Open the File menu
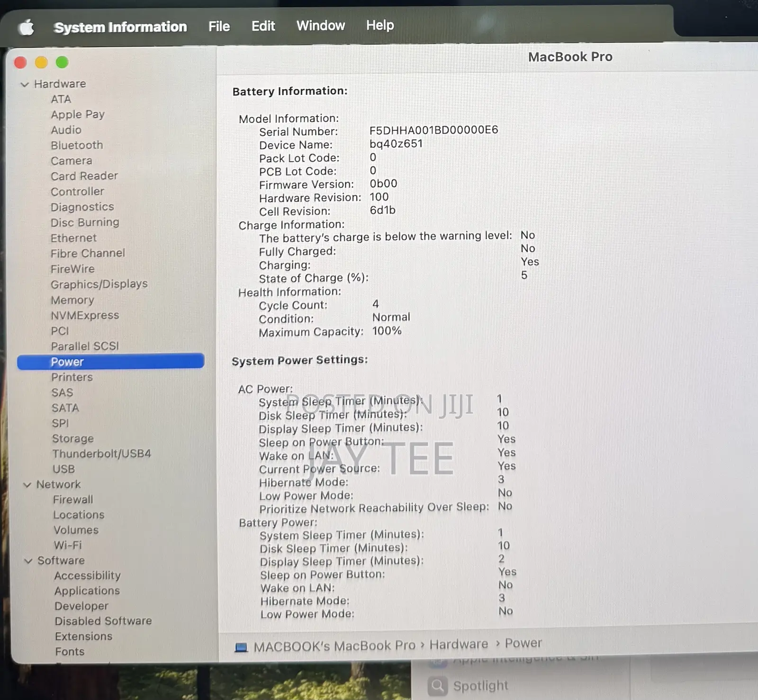Screen dimensions: 758x700 [x=219, y=27]
